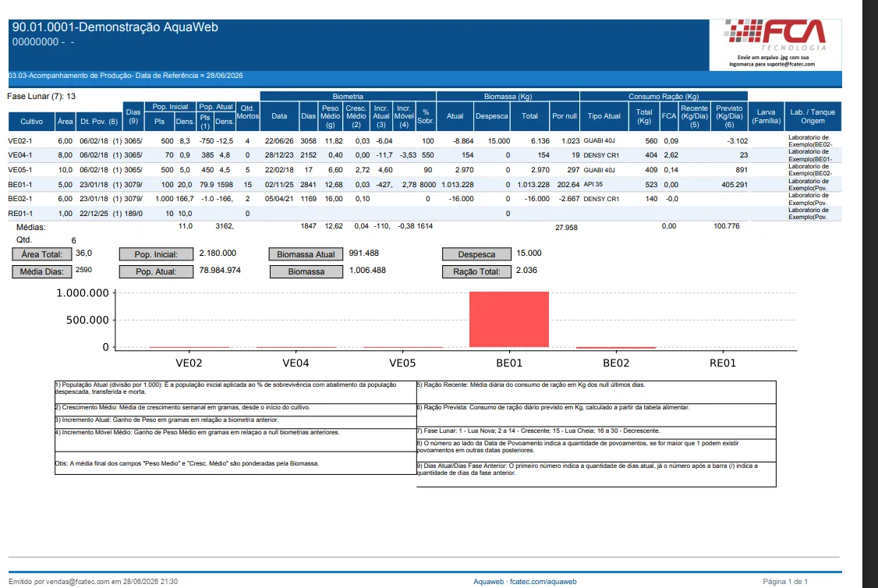Click the BE02 chart axis label
The width and height of the screenshot is (878, 588).
click(x=616, y=363)
